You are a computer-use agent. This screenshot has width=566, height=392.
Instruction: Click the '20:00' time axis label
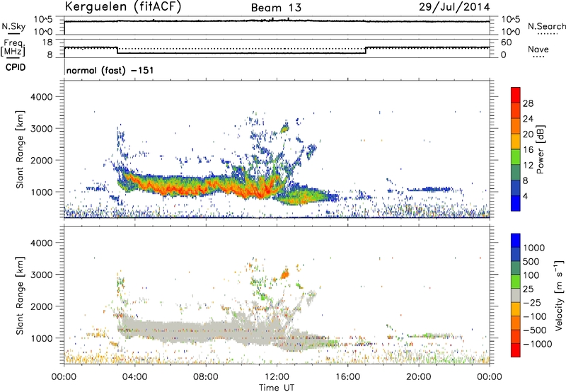pyautogui.click(x=419, y=377)
